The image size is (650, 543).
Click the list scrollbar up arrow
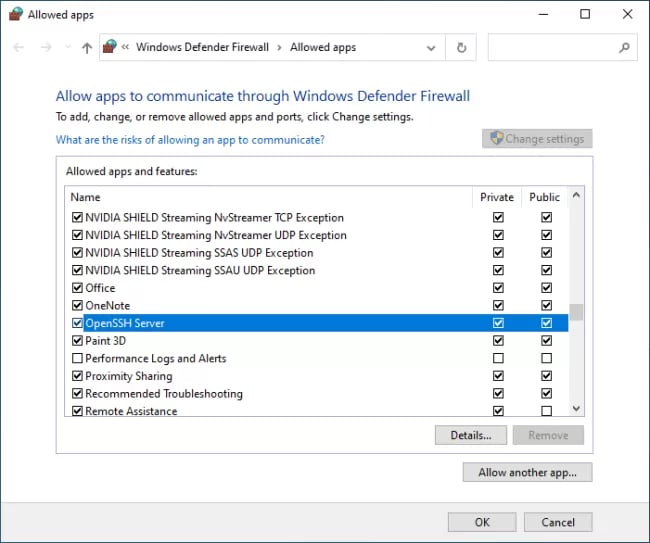coord(576,195)
